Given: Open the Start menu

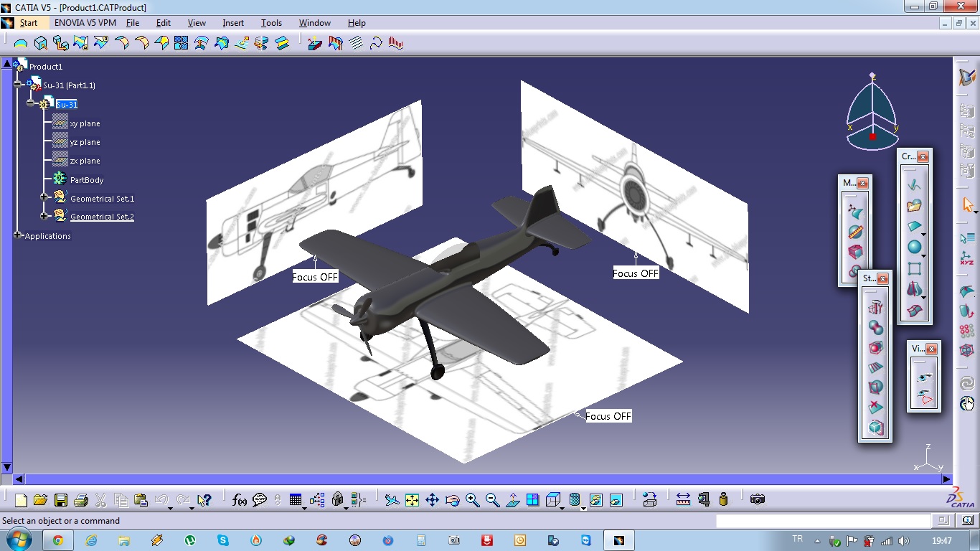Looking at the screenshot, I should 29,23.
